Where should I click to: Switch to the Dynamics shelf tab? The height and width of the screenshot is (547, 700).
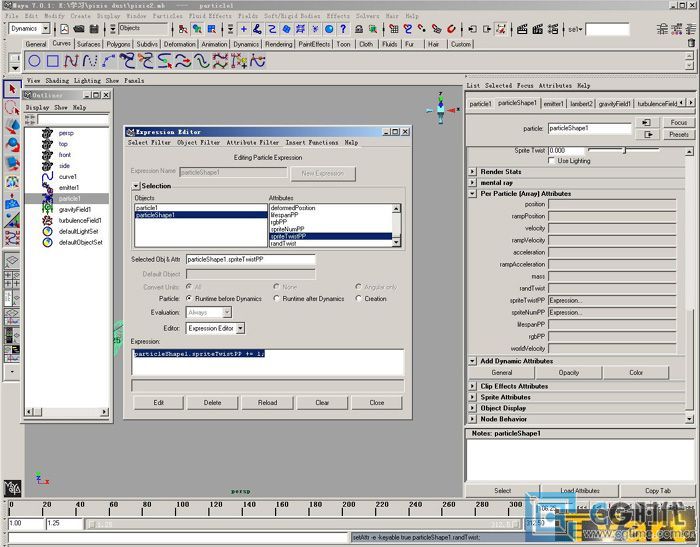(246, 44)
